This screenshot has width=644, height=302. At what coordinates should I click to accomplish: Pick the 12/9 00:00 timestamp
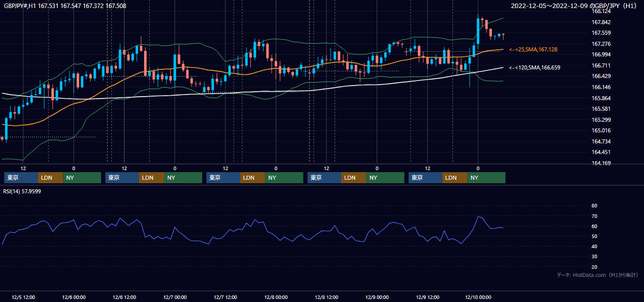tap(377, 297)
